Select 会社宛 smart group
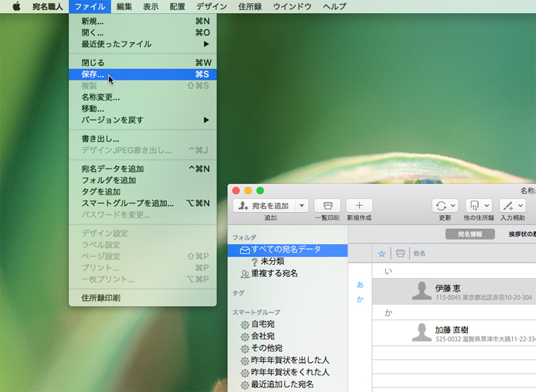Image resolution: width=536 pixels, height=392 pixels. click(263, 336)
